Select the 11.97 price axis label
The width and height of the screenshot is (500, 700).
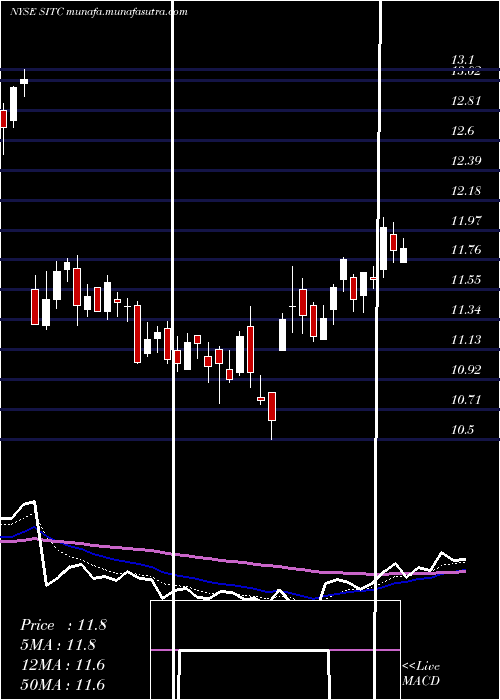tap(466, 220)
